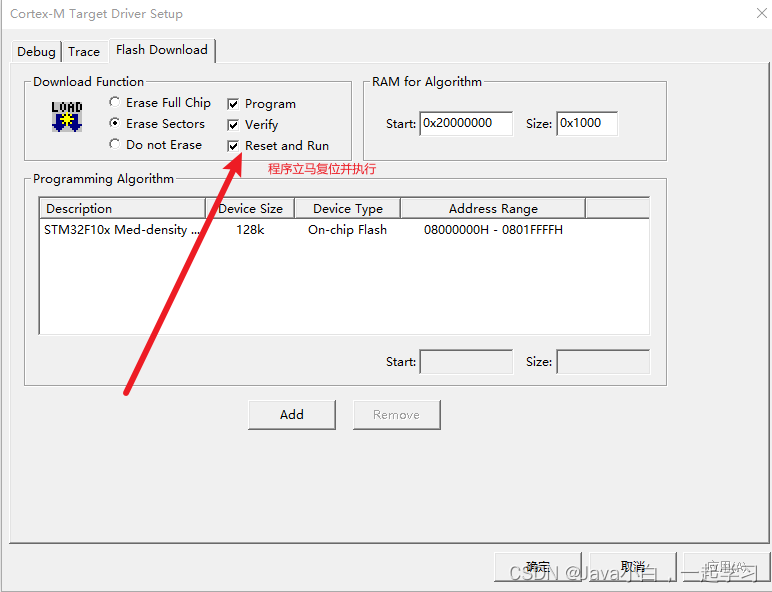Viewport: 772px width, 592px height.
Task: Click the Device Type column header
Action: point(348,208)
